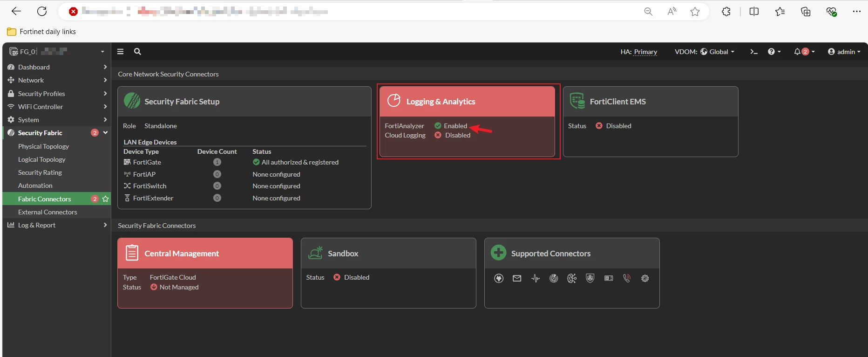Viewport: 868px width, 357px height.
Task: Open the browser split screen icon
Action: 754,11
